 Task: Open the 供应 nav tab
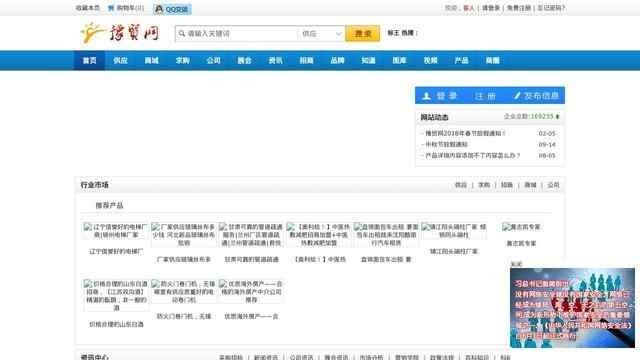120,60
